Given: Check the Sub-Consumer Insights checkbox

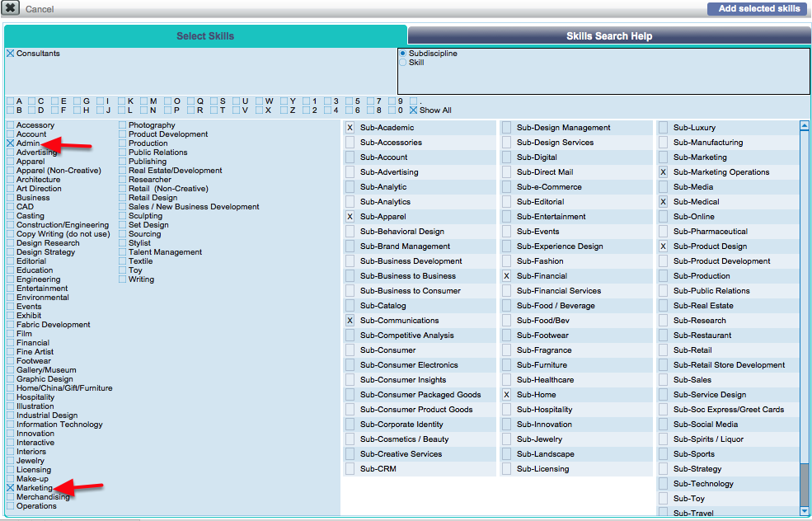Looking at the screenshot, I should pos(350,379).
